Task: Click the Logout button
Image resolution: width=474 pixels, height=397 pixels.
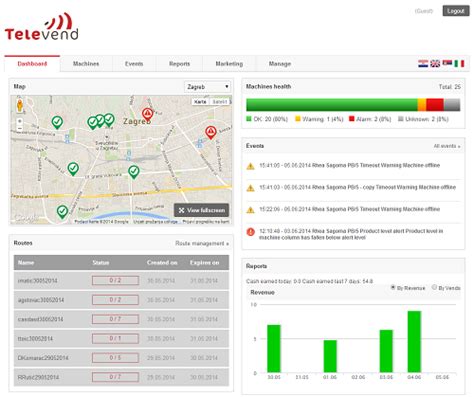Action: [x=456, y=11]
